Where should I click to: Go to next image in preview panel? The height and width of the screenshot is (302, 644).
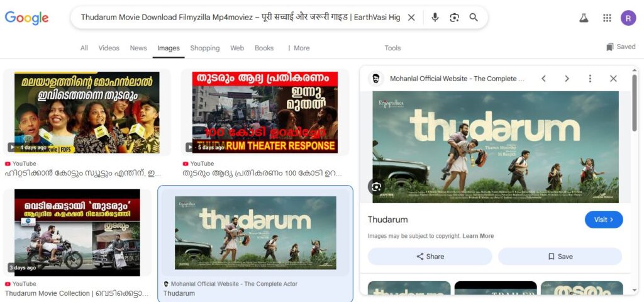coord(567,79)
